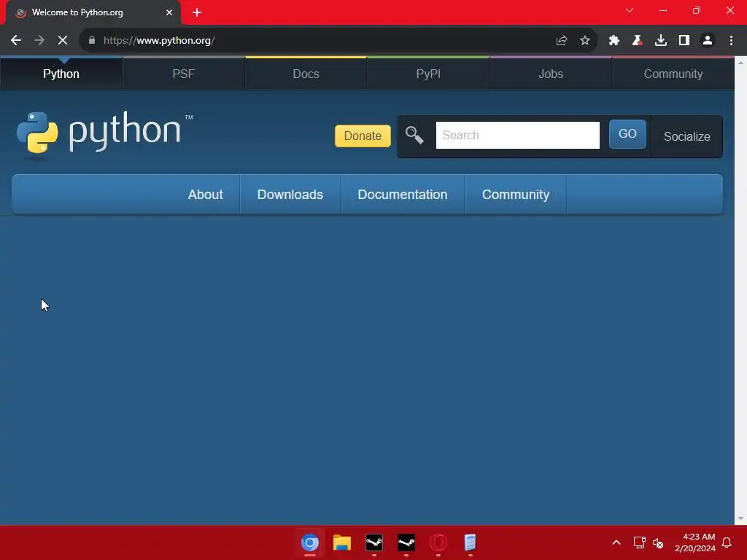Open a new browser tab

pyautogui.click(x=197, y=12)
